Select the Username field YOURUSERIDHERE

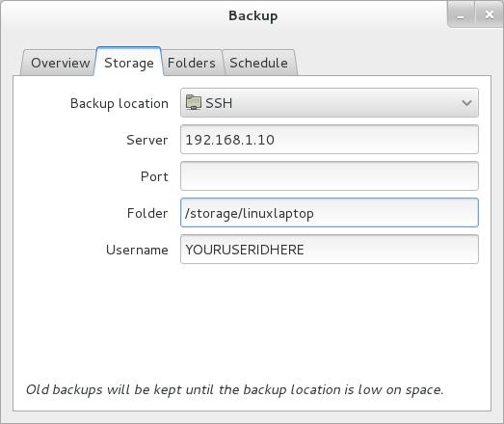click(x=330, y=250)
